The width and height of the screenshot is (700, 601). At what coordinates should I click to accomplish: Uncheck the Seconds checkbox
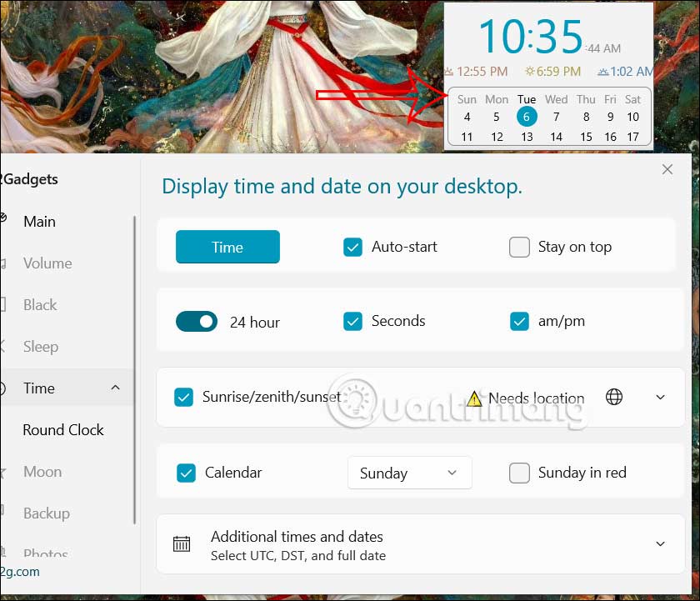352,321
